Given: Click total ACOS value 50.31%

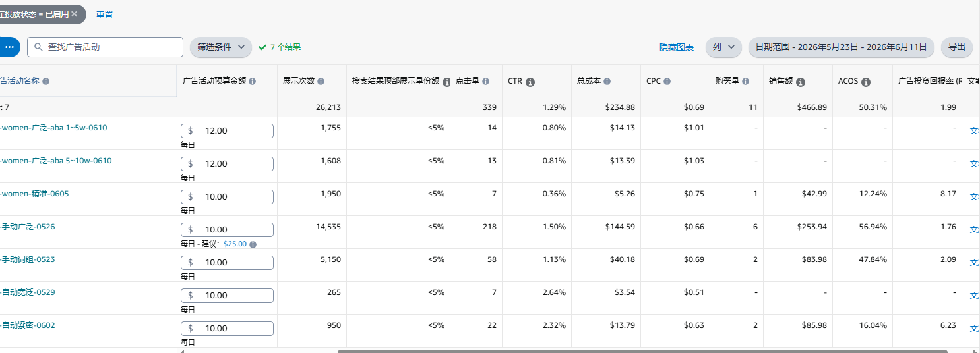Looking at the screenshot, I should click(873, 107).
